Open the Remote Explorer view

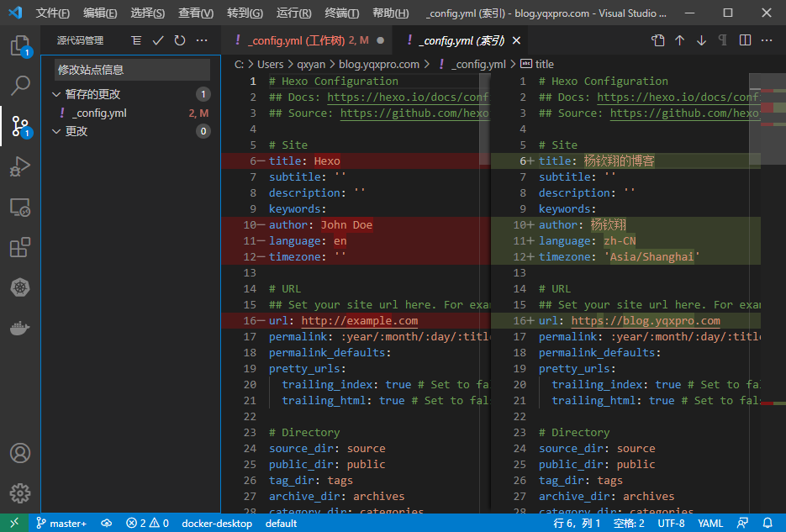pyautogui.click(x=20, y=207)
